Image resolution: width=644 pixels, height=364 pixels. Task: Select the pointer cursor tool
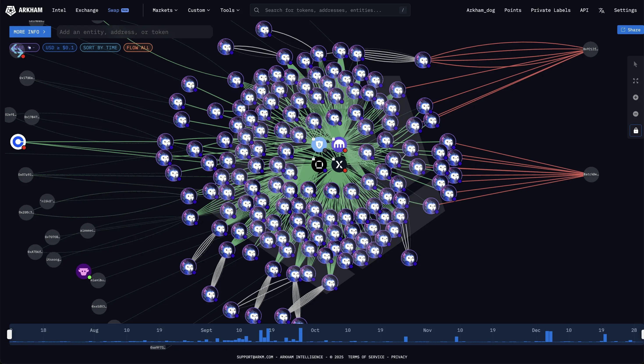click(635, 64)
